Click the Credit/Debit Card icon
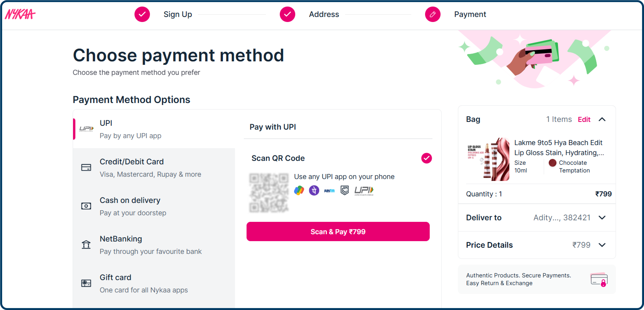 pos(86,167)
